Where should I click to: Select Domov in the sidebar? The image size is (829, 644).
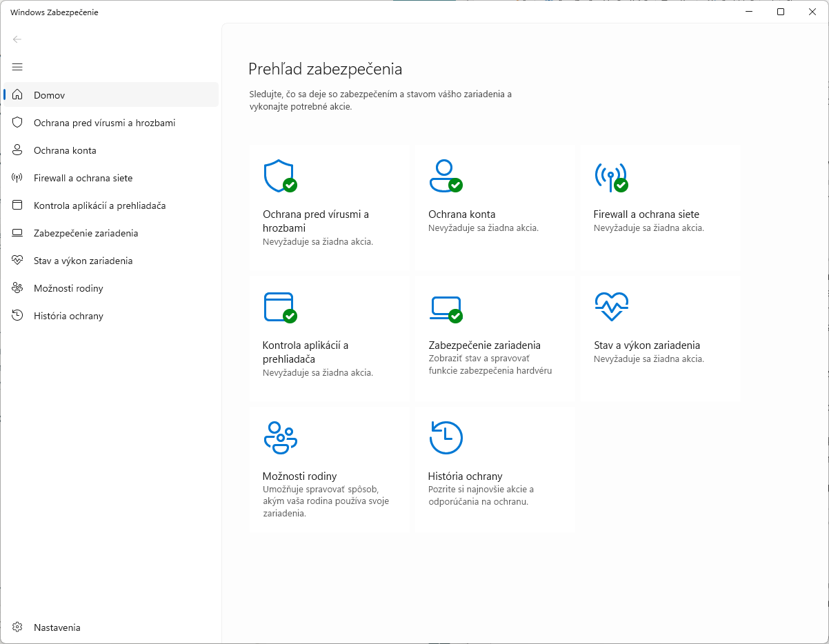[49, 95]
